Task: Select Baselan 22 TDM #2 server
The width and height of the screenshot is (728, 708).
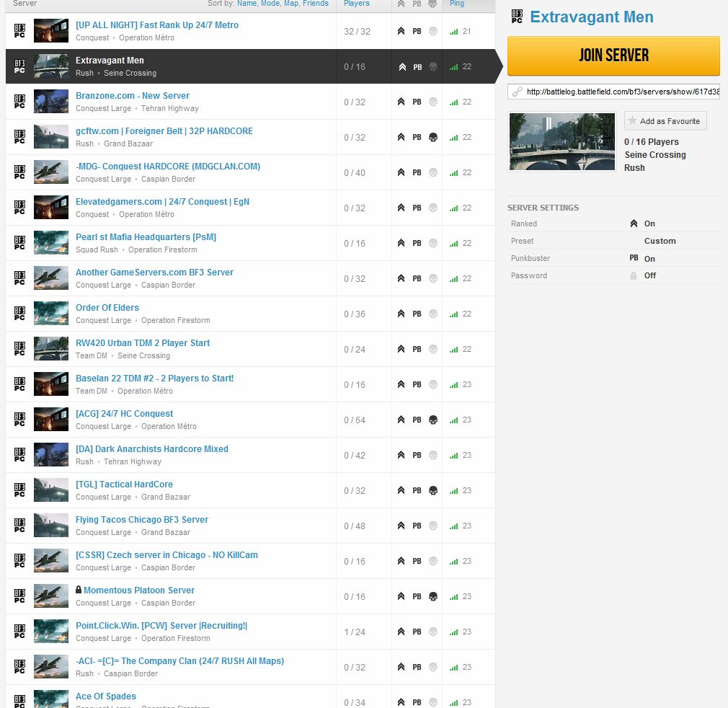Action: (154, 378)
